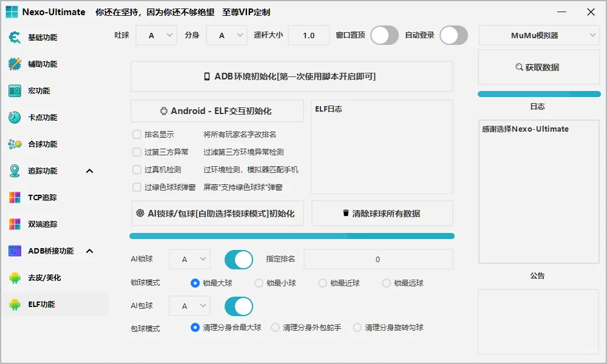Click the 获取数据 button
This screenshot has height=364, width=607.
coord(538,67)
